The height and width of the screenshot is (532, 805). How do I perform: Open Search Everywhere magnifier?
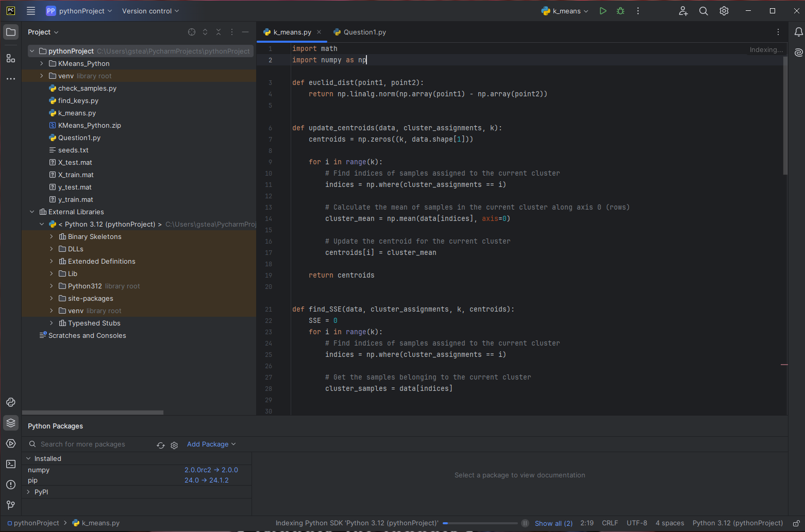pos(703,11)
